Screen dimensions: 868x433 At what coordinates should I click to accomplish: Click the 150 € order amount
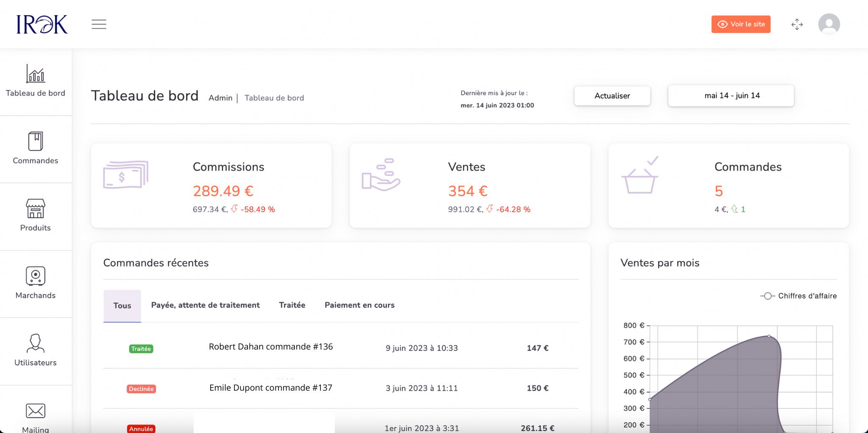tap(537, 388)
